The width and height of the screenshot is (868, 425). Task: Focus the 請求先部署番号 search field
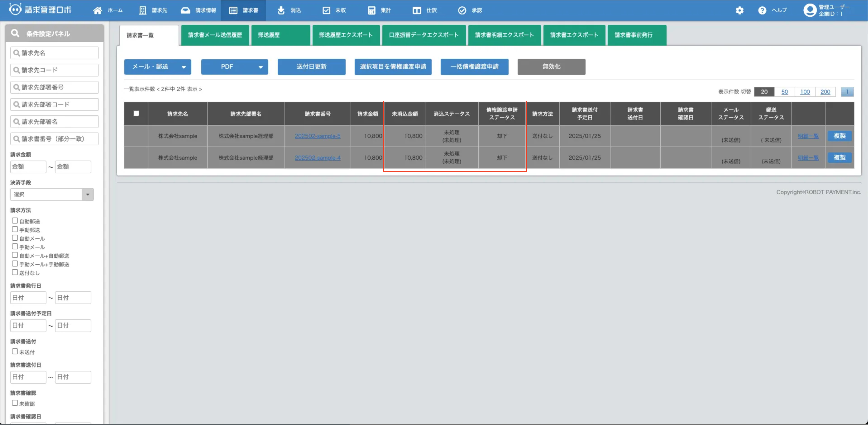[x=55, y=87]
